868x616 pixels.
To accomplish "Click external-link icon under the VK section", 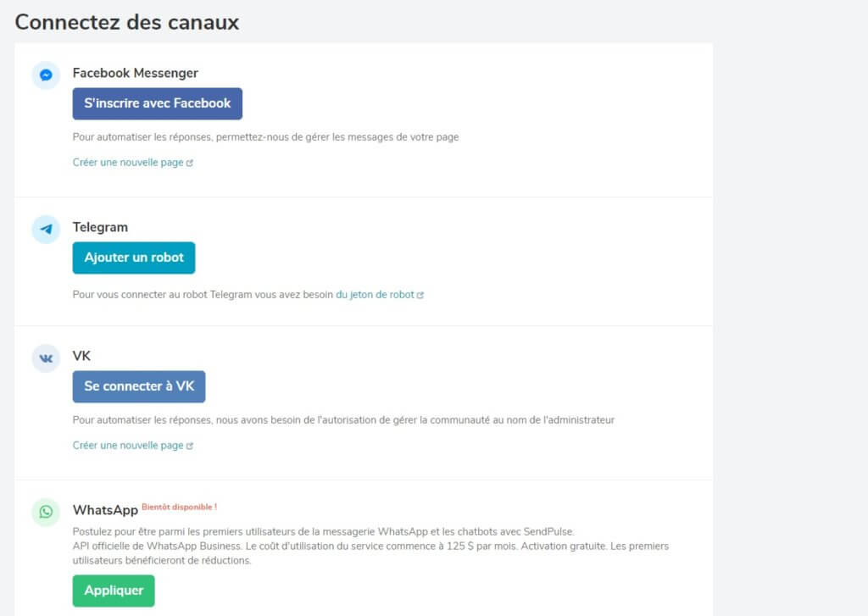I will (x=190, y=446).
